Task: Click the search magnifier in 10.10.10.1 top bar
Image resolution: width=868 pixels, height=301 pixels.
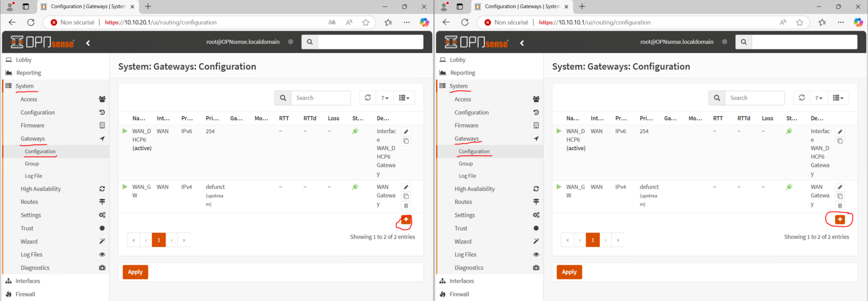Action: click(744, 42)
